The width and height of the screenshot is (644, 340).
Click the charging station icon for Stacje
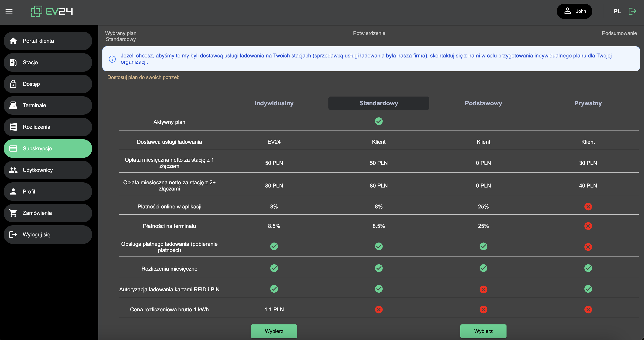coord(13,62)
